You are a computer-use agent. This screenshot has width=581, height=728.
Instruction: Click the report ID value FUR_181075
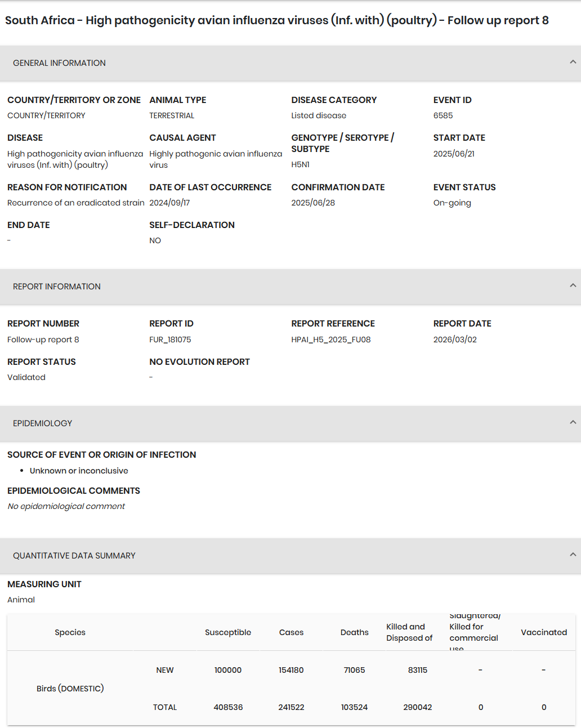click(170, 340)
